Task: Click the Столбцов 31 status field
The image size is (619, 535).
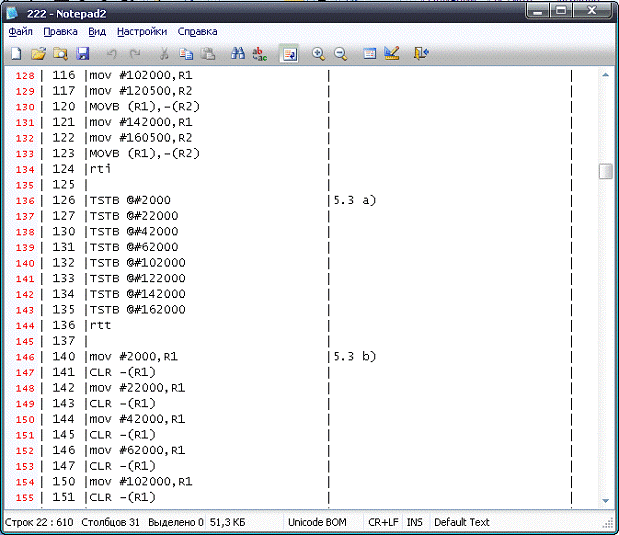Action: tap(111, 522)
